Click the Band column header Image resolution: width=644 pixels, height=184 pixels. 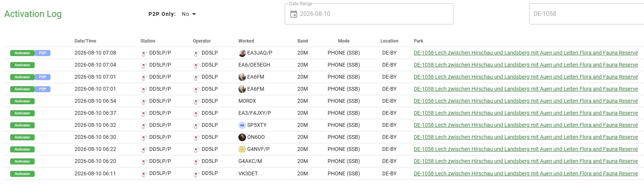point(302,41)
